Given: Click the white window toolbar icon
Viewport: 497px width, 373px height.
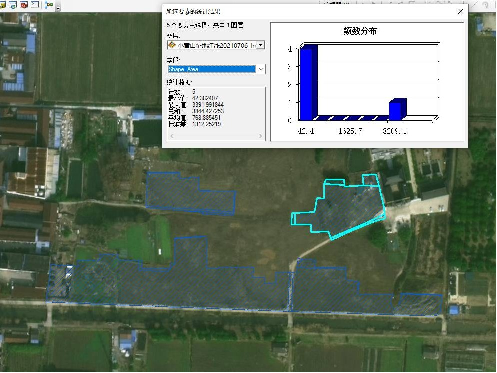Looking at the screenshot, I should 35,5.
